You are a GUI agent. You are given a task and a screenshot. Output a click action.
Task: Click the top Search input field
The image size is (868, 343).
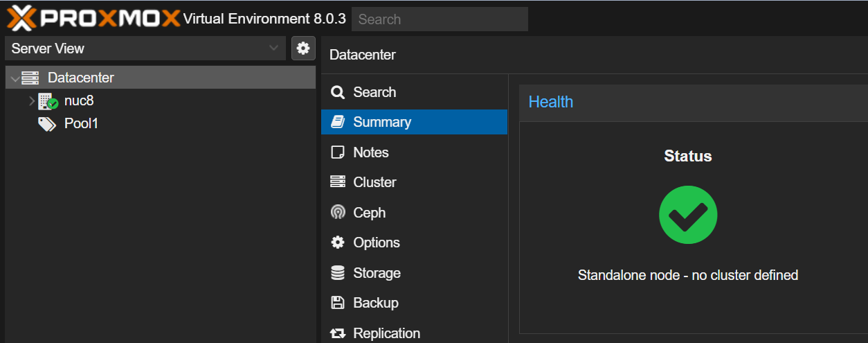pyautogui.click(x=440, y=19)
